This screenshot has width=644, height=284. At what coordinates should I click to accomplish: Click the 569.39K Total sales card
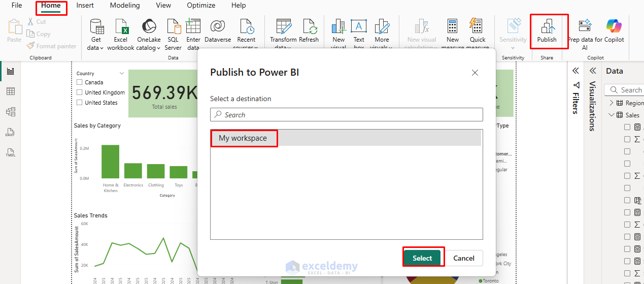tap(164, 93)
